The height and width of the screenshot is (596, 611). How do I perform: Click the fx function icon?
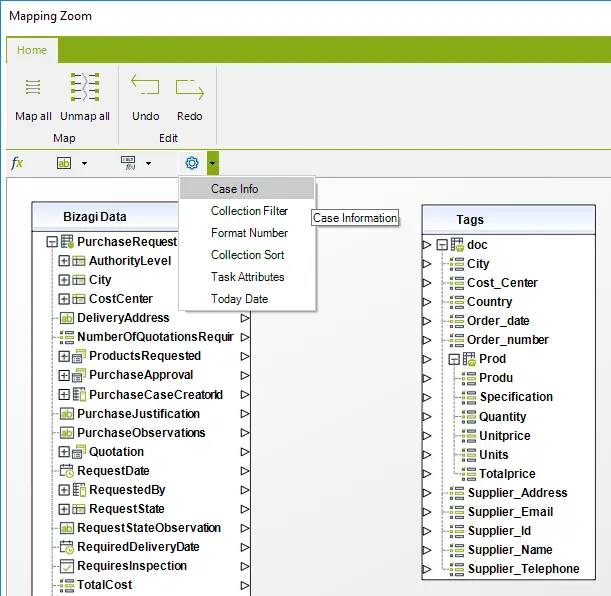point(17,163)
